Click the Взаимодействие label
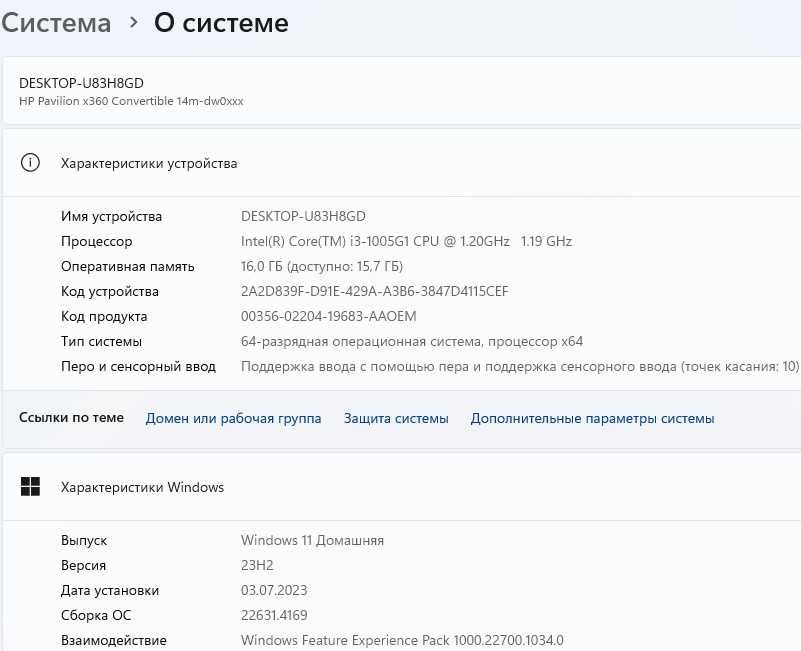 [x=114, y=640]
